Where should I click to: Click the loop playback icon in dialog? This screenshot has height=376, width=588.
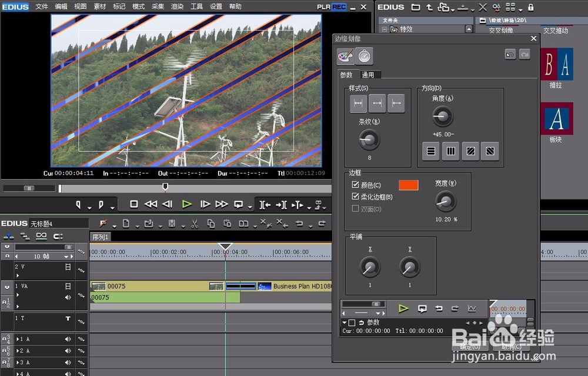(422, 309)
